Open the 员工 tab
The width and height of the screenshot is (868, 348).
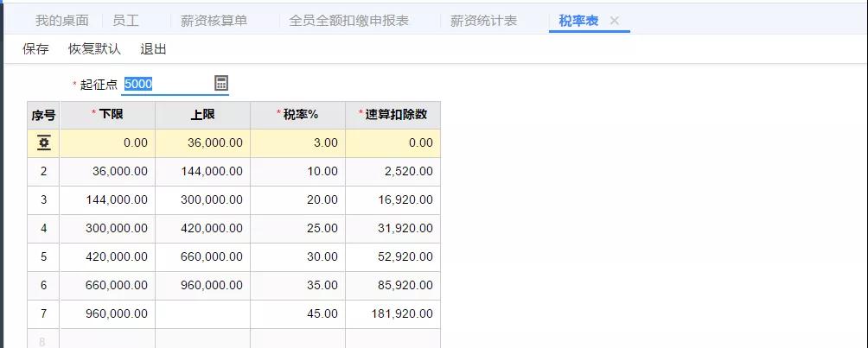[125, 21]
